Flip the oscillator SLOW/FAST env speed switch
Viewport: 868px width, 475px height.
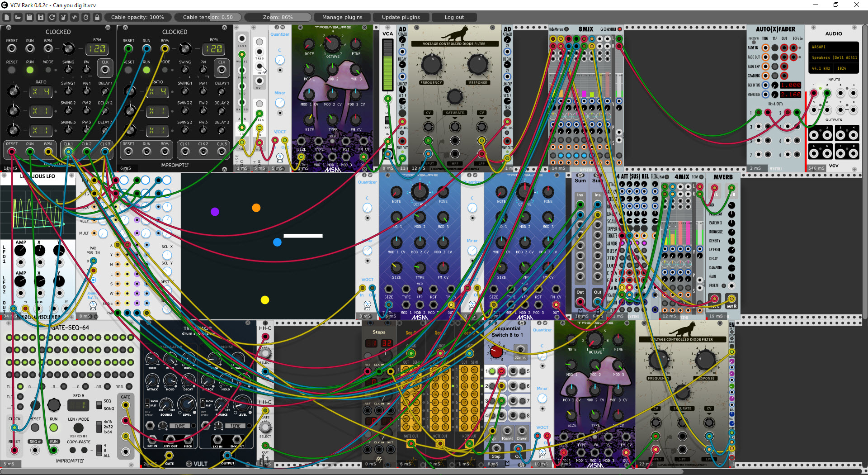point(146,404)
